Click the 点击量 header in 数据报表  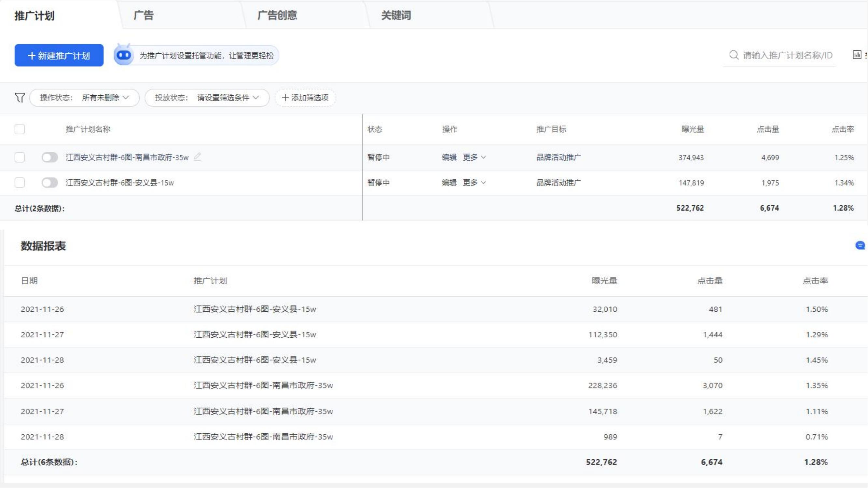[x=710, y=280]
